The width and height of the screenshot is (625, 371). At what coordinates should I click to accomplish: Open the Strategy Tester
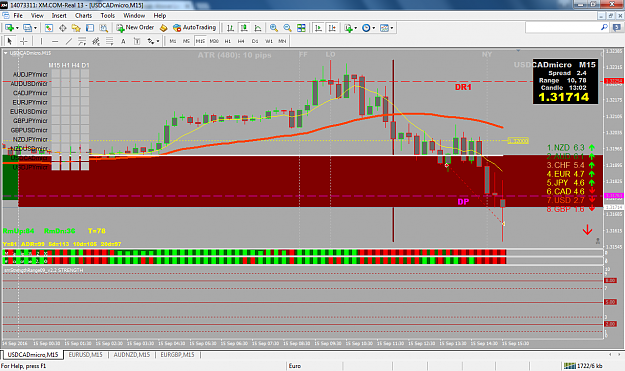[x=103, y=28]
